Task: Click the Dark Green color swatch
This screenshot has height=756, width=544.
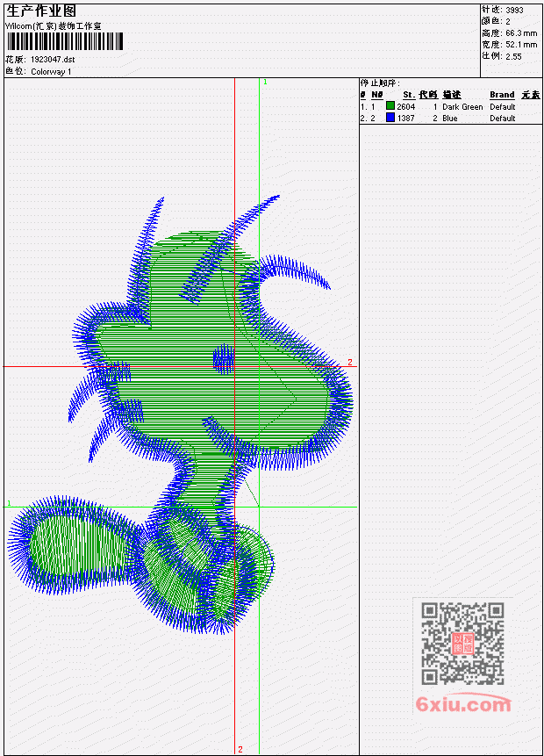Action: [x=390, y=106]
